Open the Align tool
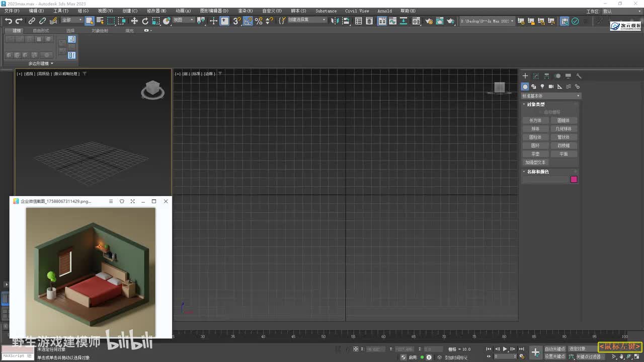Screen dimensions: 644x362 [x=346, y=21]
